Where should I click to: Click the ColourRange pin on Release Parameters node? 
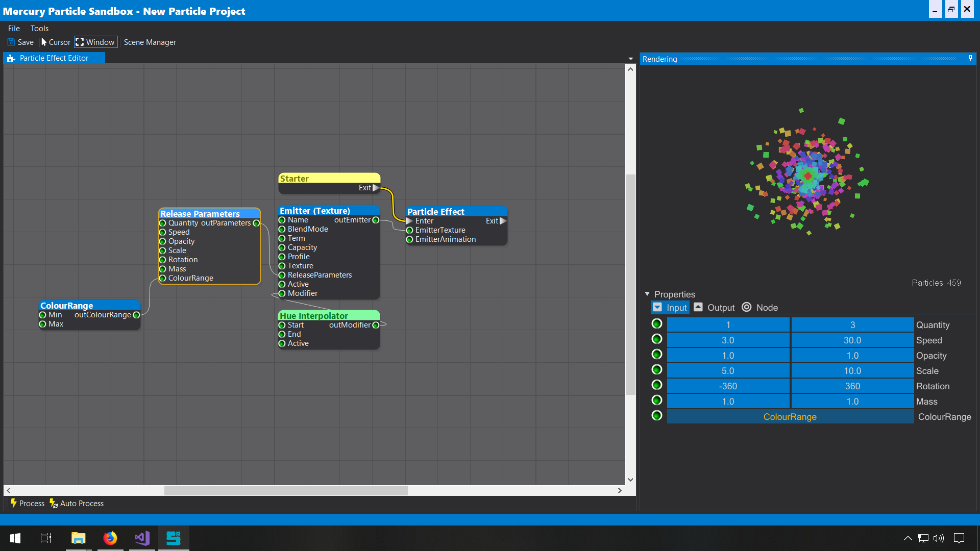162,278
